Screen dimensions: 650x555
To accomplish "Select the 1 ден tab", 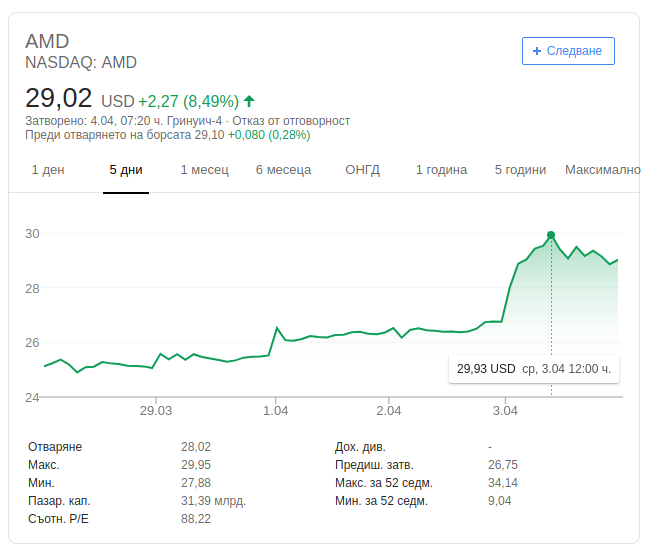I will [48, 170].
